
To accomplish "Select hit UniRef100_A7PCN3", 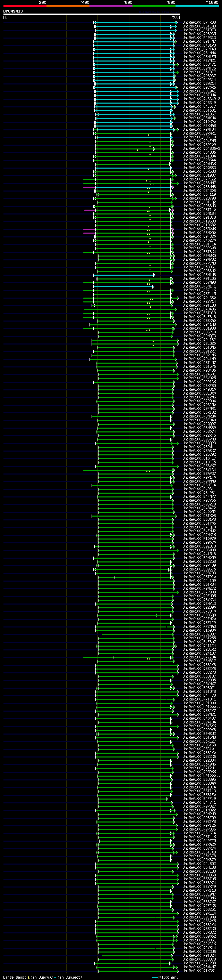I will pos(199,263).
